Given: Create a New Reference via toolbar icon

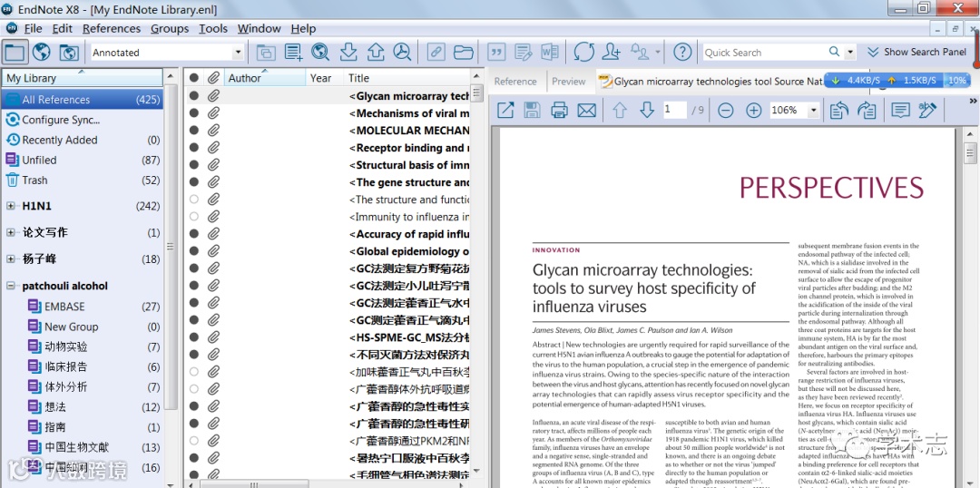Looking at the screenshot, I should click(293, 53).
